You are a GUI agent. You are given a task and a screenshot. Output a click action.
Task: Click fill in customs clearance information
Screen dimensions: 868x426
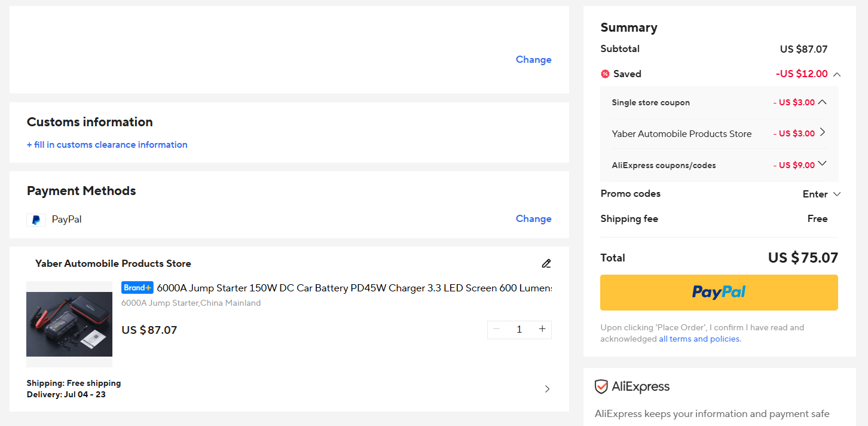click(x=107, y=145)
